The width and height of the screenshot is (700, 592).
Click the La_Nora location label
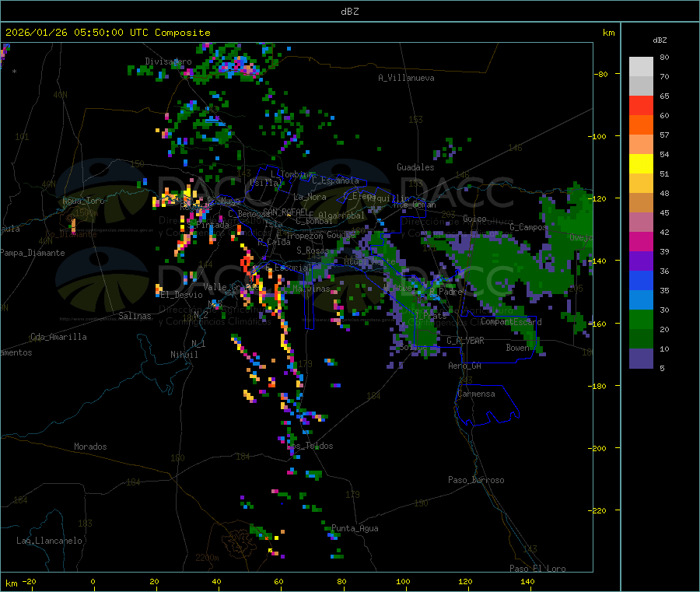click(310, 197)
